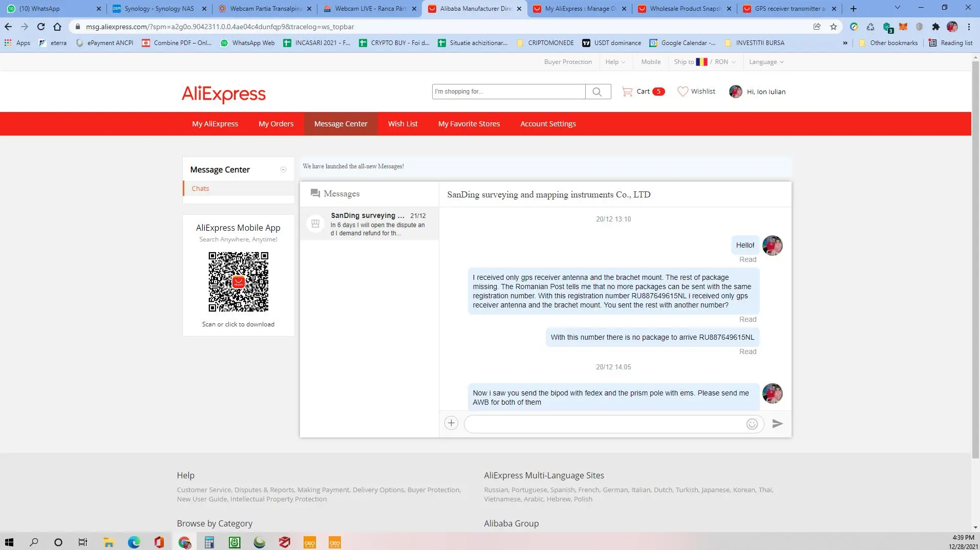Switch to the WhatsApp browser tab
Image resolution: width=980 pixels, height=550 pixels.
click(53, 9)
